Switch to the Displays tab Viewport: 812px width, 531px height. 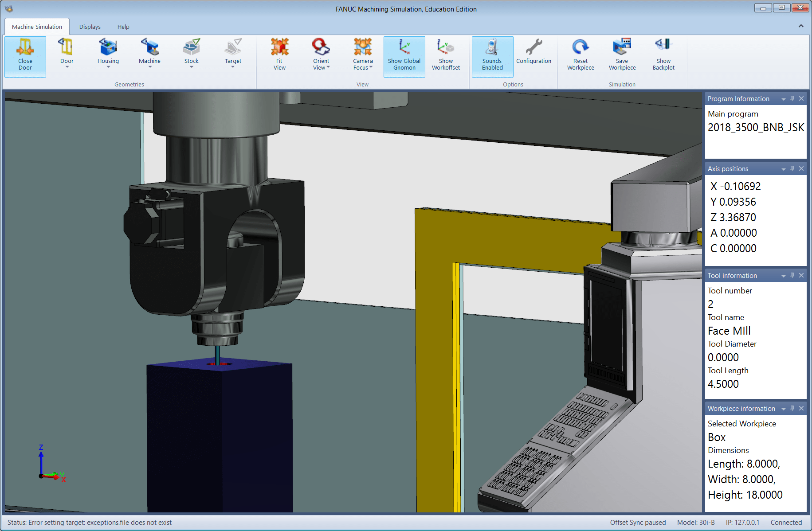[x=90, y=27]
